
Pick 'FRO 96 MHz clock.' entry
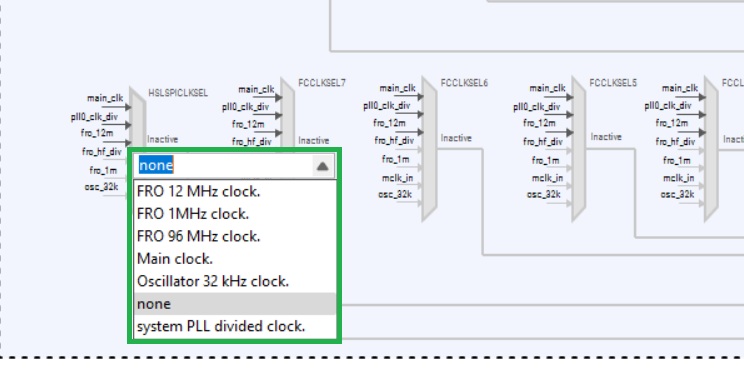tap(234, 236)
